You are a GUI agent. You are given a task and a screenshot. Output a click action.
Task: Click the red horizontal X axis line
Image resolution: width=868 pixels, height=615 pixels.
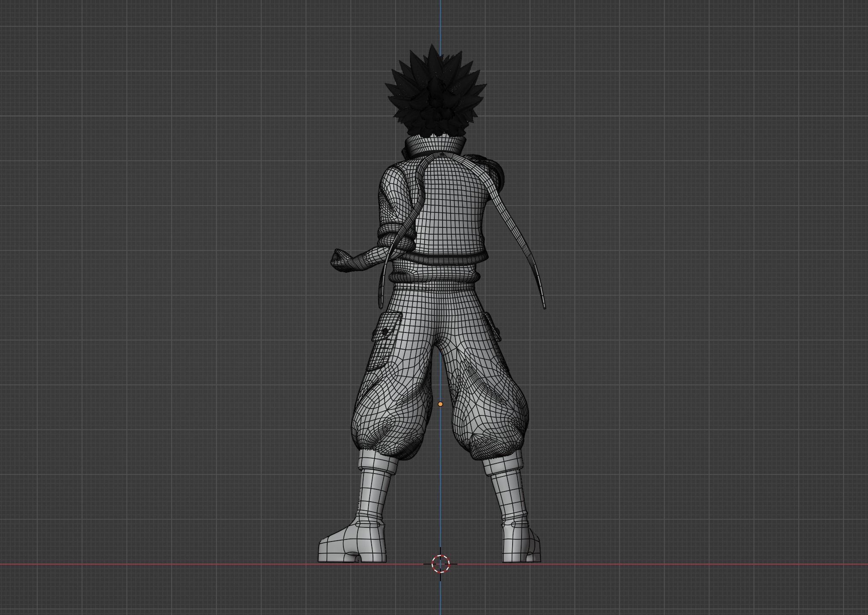[171, 564]
